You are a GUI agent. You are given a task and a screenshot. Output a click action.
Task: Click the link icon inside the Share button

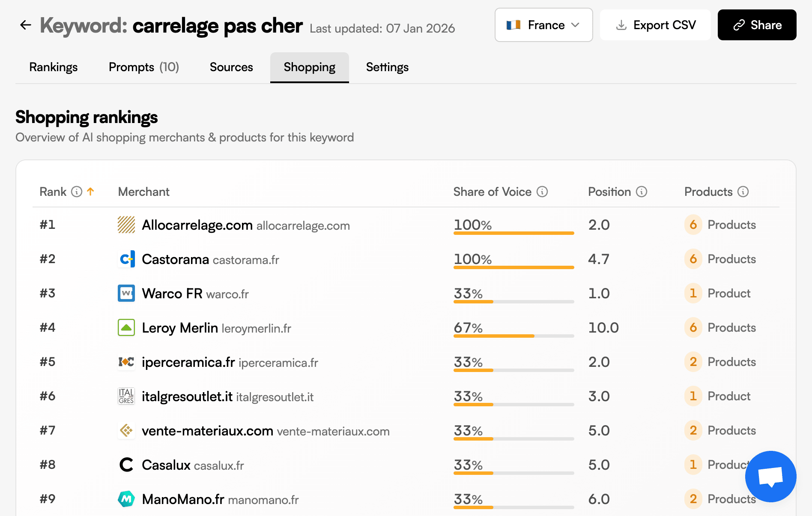click(x=739, y=25)
